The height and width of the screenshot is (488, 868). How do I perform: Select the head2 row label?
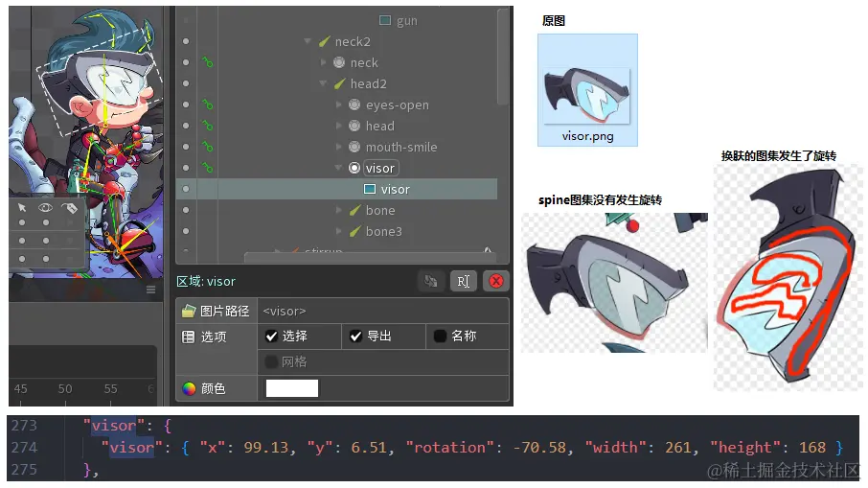coord(368,83)
